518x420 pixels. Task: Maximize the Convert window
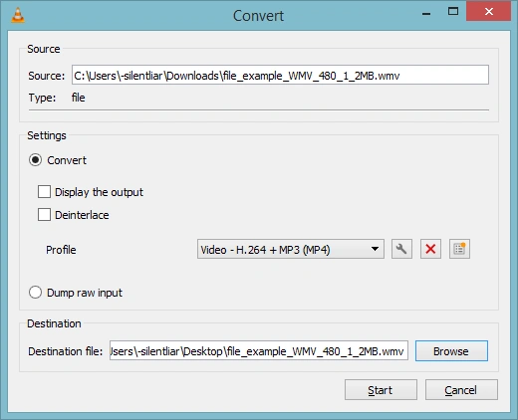point(453,12)
